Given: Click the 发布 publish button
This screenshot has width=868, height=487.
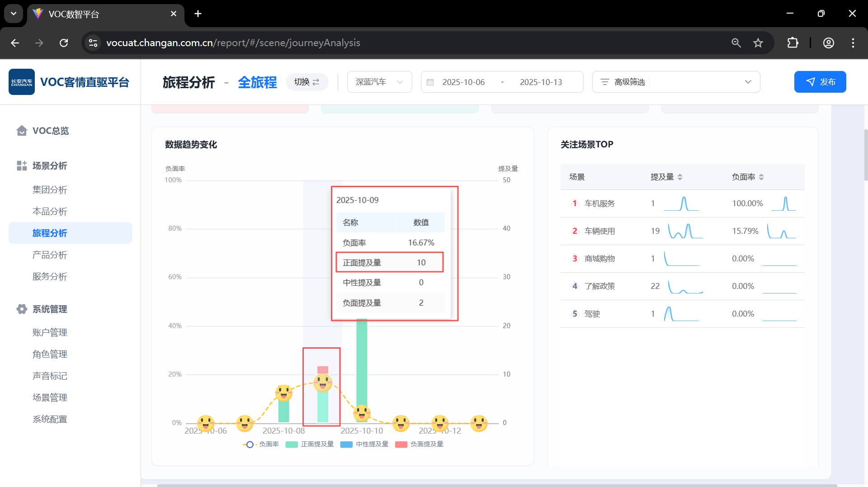Looking at the screenshot, I should [820, 82].
